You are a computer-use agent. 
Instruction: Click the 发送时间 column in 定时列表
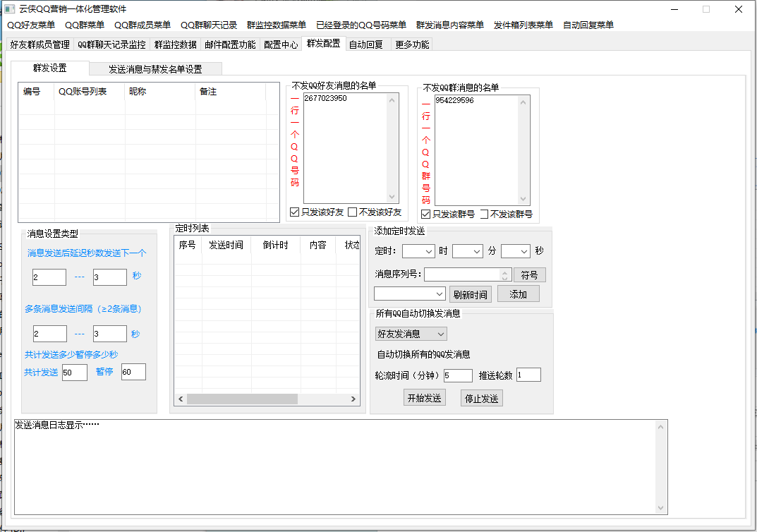point(226,245)
